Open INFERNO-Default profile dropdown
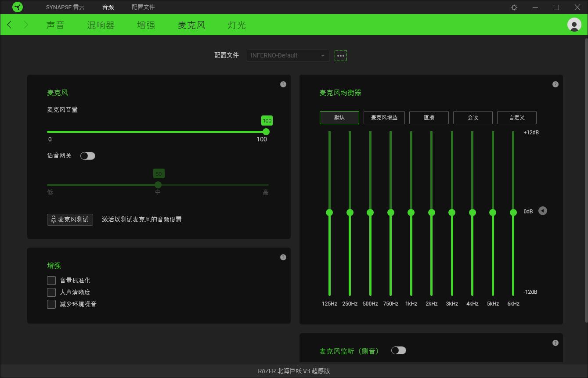Image resolution: width=588 pixels, height=378 pixels. 288,55
